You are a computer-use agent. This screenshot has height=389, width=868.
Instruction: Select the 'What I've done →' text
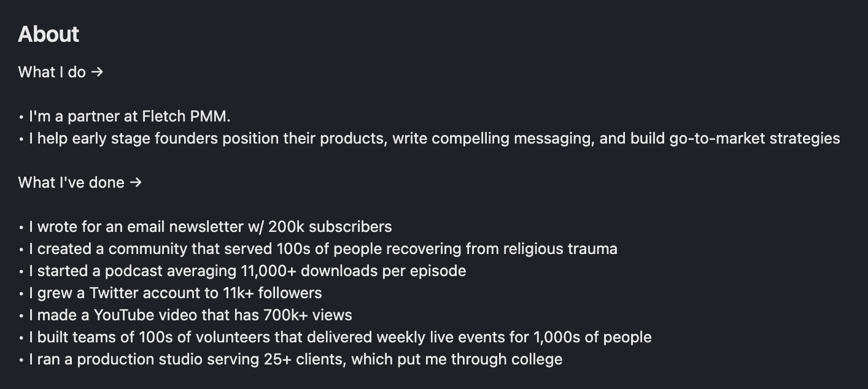[80, 183]
